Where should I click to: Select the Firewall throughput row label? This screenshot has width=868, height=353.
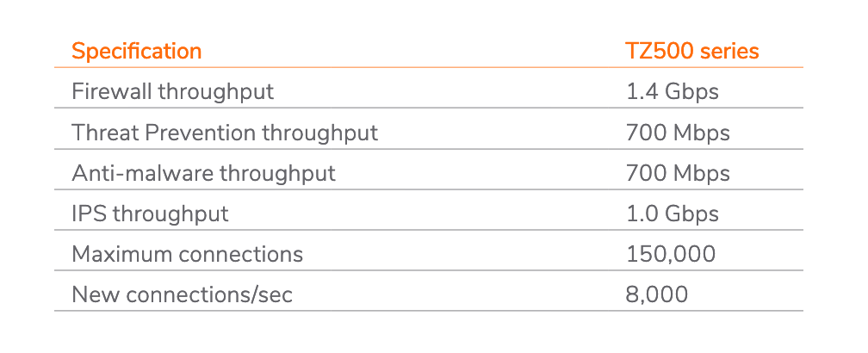pyautogui.click(x=172, y=90)
